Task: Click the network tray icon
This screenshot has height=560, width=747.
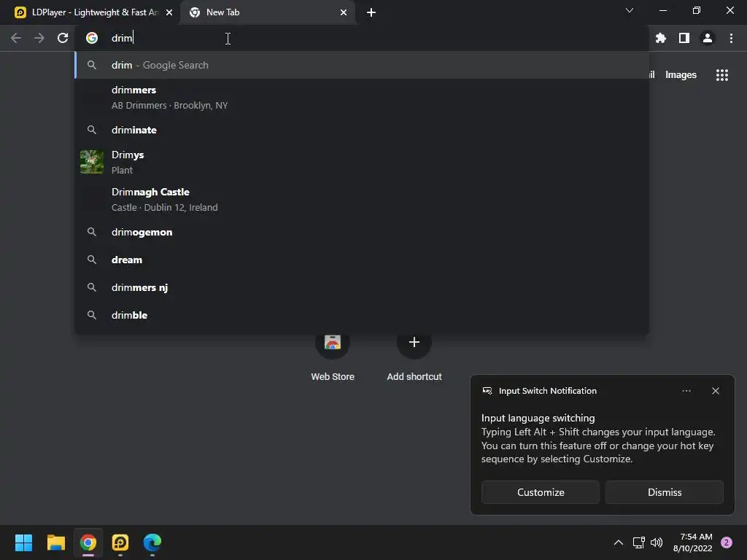Action: tap(638, 542)
